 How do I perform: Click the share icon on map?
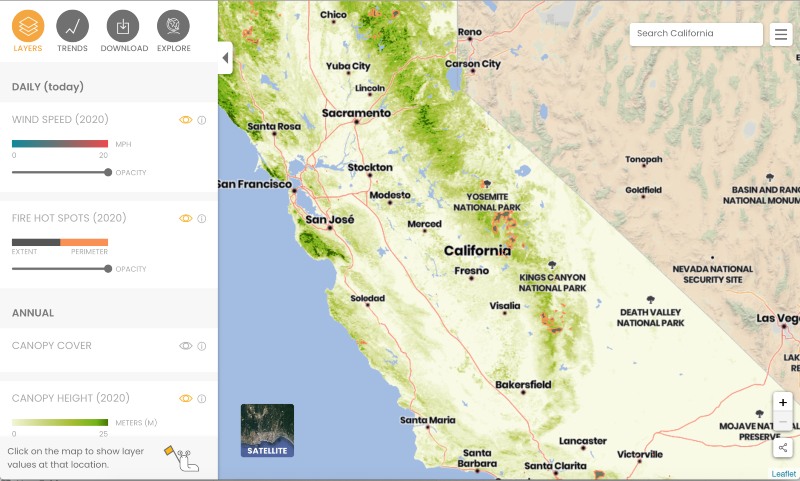782,448
